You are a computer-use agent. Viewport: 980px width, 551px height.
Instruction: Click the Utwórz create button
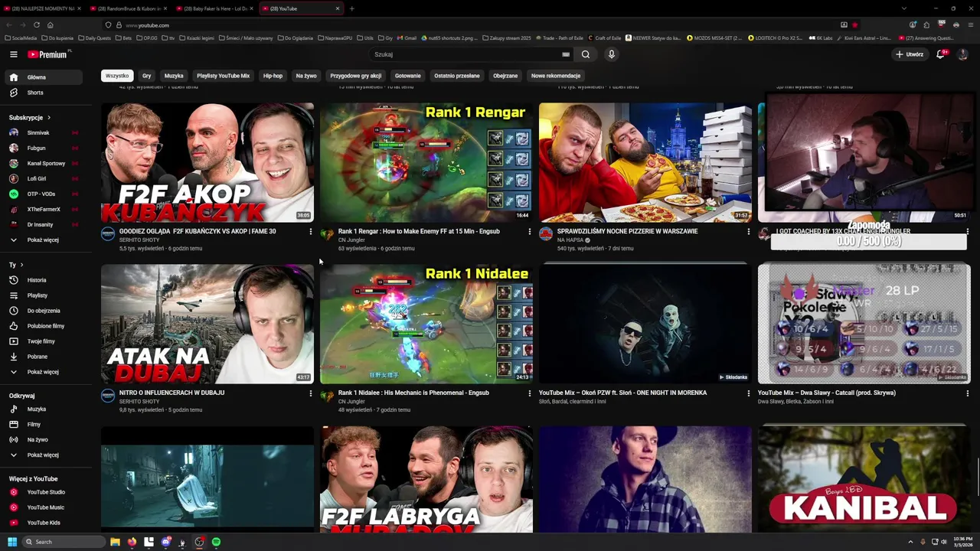pos(910,54)
